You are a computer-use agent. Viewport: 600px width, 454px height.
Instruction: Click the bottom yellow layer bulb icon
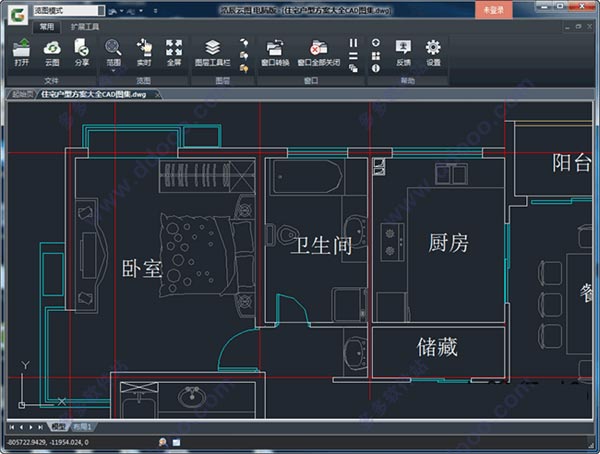[x=244, y=69]
